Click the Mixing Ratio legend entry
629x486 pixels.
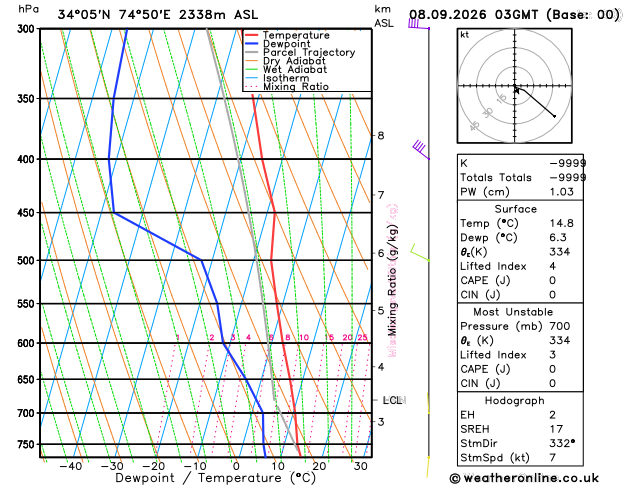[x=287, y=87]
